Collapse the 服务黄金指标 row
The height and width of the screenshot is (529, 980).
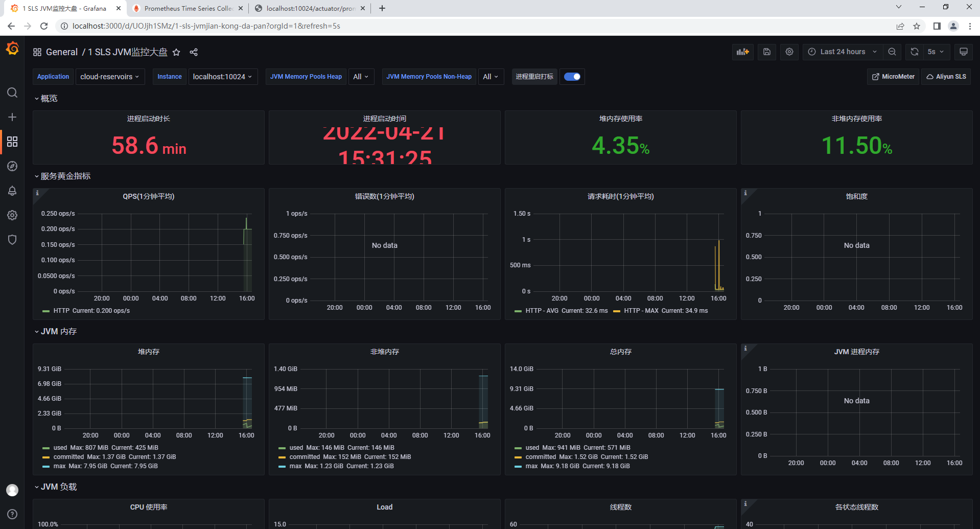click(62, 176)
